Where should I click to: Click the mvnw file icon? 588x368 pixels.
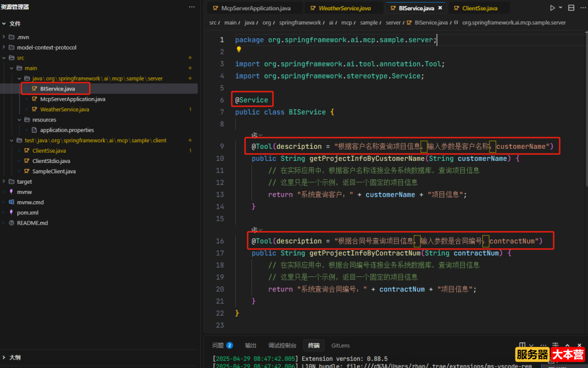point(11,192)
